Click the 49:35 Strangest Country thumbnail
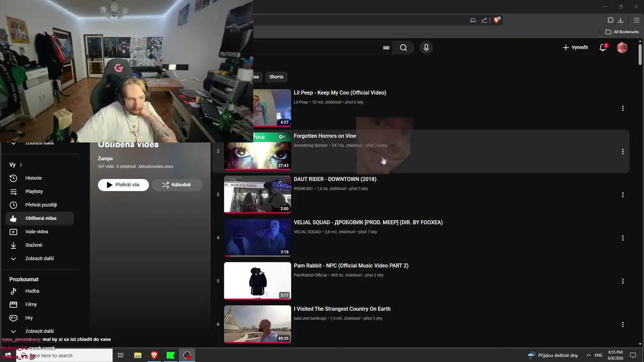Image resolution: width=644 pixels, height=362 pixels. [257, 324]
